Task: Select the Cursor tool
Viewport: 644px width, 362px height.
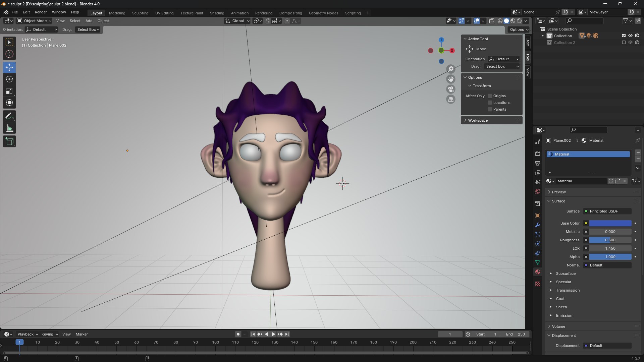Action: [x=9, y=54]
